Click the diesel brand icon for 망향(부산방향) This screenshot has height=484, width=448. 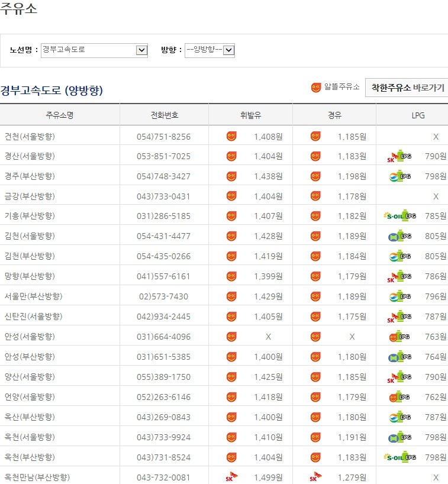click(x=315, y=276)
